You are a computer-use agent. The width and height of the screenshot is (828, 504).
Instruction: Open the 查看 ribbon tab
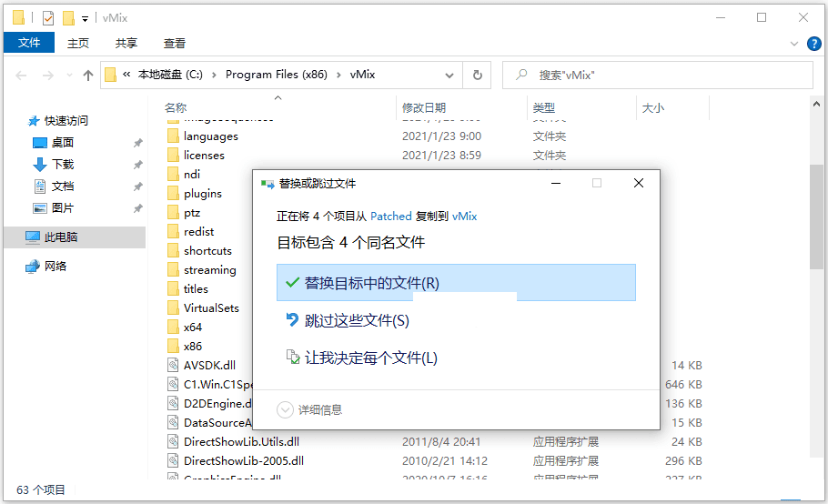tap(175, 44)
